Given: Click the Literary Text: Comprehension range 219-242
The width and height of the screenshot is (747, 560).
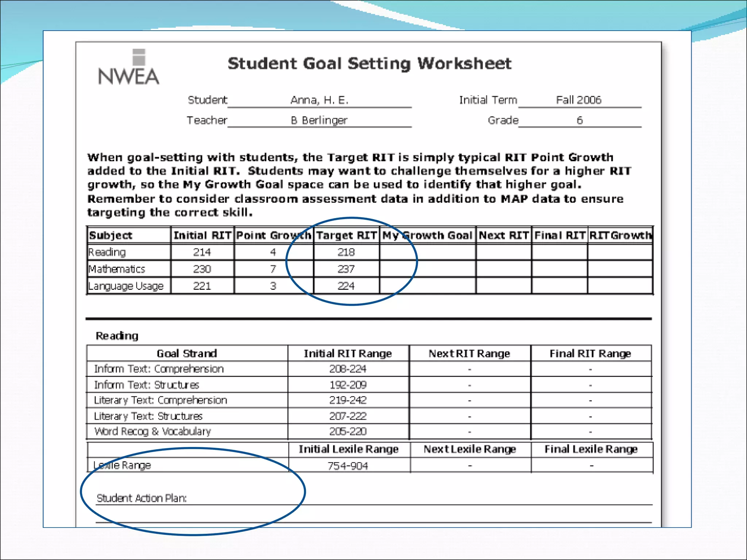Looking at the screenshot, I should pos(348,400).
